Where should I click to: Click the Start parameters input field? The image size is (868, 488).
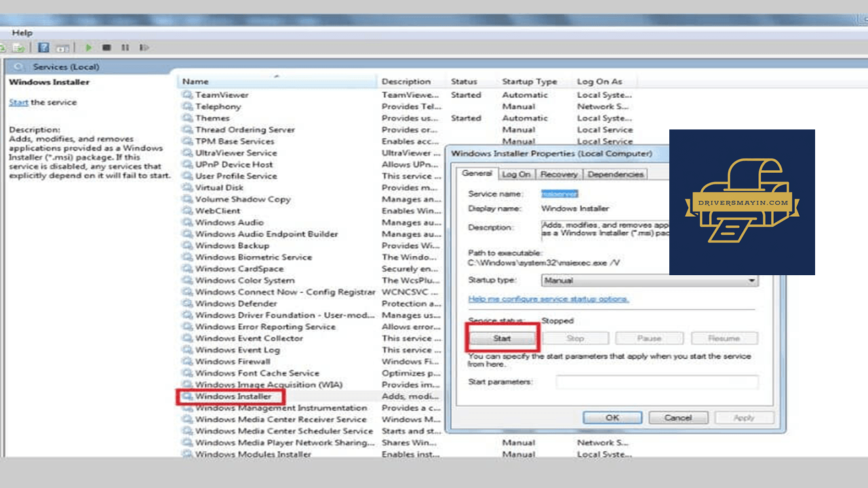[657, 382]
